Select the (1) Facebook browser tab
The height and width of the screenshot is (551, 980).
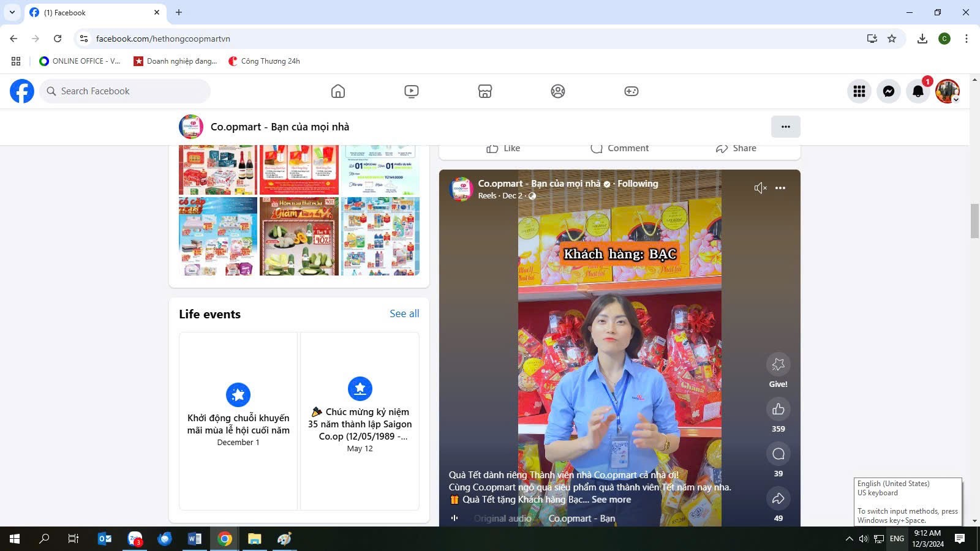(x=95, y=12)
